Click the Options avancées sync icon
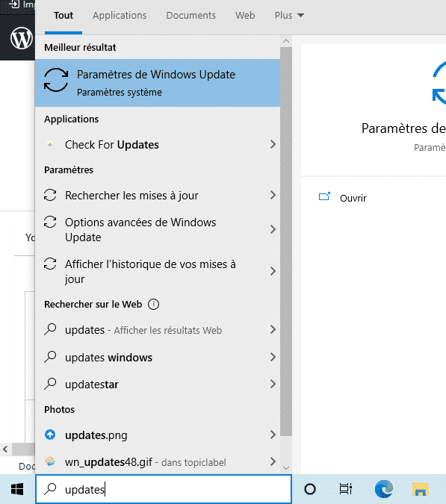Viewport: 446px width, 504px height. coord(50,222)
